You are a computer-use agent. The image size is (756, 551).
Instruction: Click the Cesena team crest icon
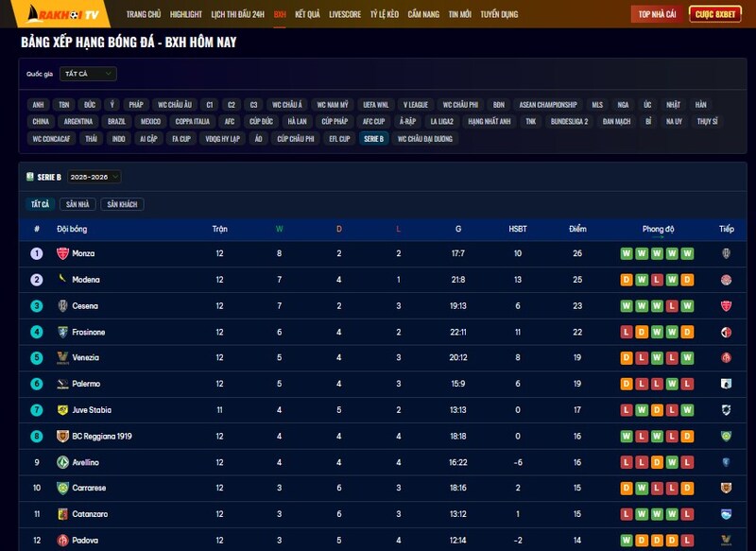[x=63, y=306]
